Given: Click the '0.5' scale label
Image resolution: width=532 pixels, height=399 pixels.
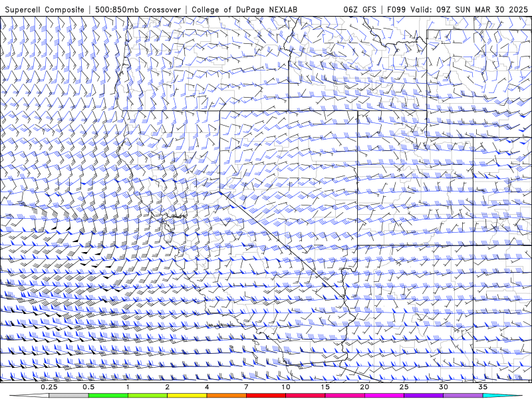Looking at the screenshot, I should [x=88, y=387].
